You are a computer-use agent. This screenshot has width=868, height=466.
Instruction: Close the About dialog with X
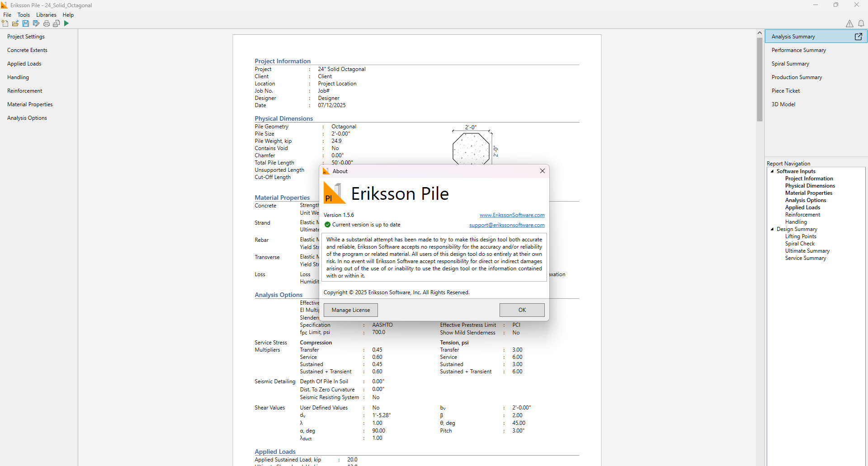tap(542, 171)
